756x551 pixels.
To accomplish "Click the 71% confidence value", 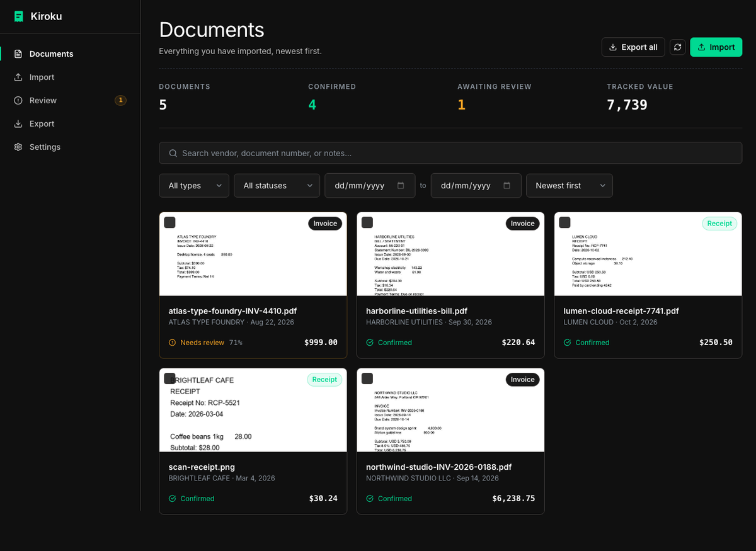I will click(x=236, y=343).
